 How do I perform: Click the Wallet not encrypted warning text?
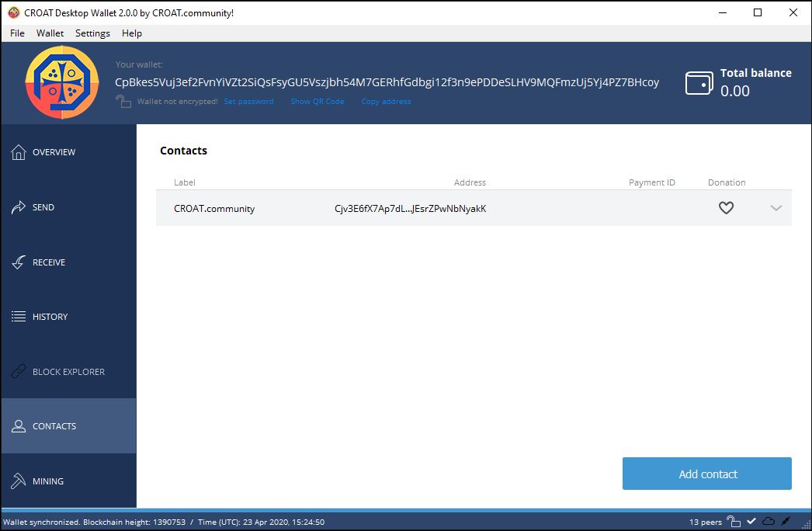click(x=178, y=102)
